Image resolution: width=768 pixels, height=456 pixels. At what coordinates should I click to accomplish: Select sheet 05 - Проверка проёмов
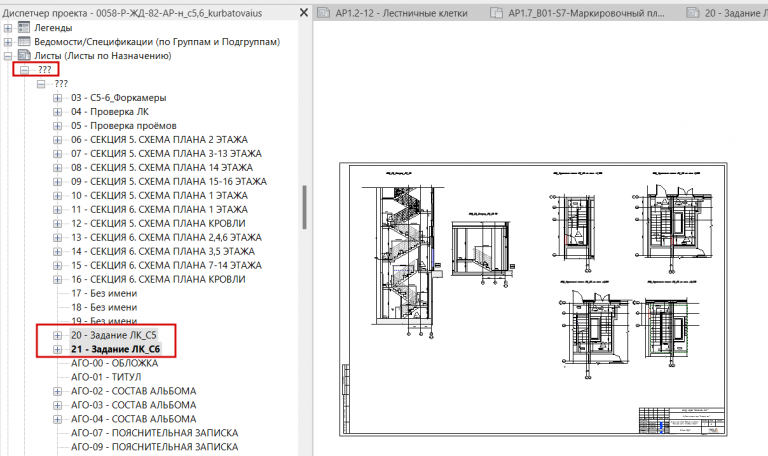tap(123, 126)
